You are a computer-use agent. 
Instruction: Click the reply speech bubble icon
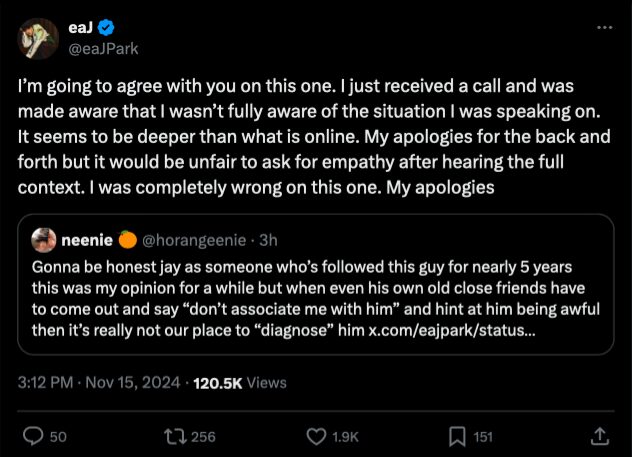(32, 435)
